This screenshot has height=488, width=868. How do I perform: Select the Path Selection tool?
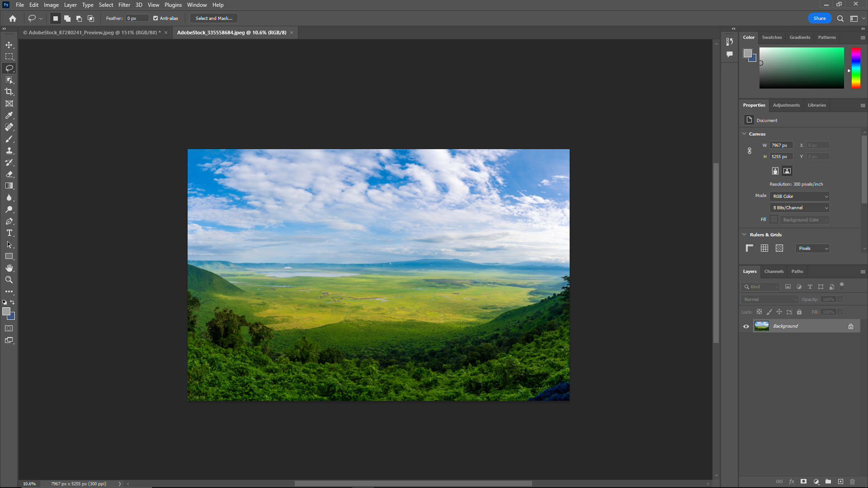[9, 244]
